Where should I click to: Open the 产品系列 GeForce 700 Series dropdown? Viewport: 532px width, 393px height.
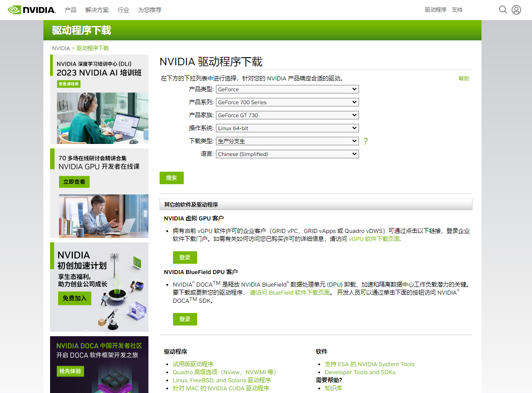[287, 102]
